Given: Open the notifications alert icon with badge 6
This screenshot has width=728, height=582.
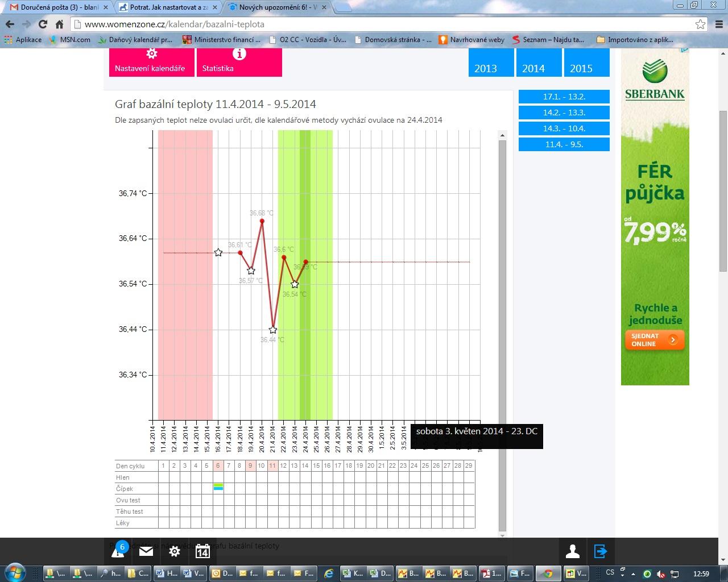Looking at the screenshot, I should click(x=118, y=551).
